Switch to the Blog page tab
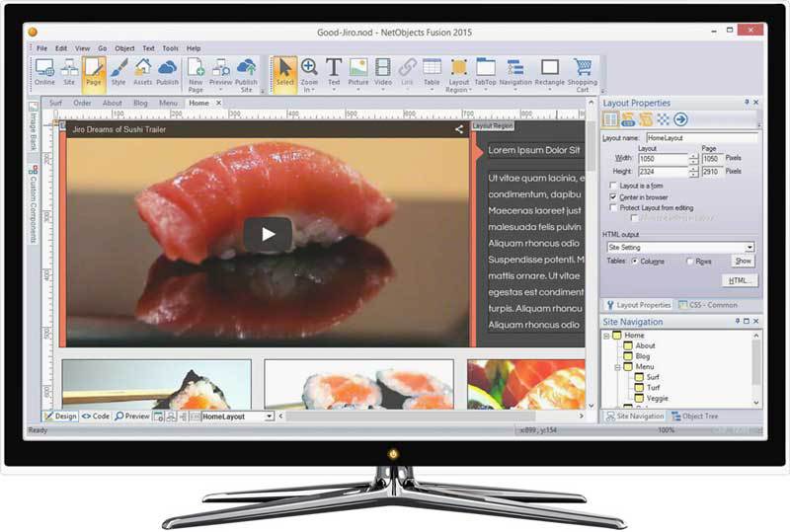 [x=140, y=103]
